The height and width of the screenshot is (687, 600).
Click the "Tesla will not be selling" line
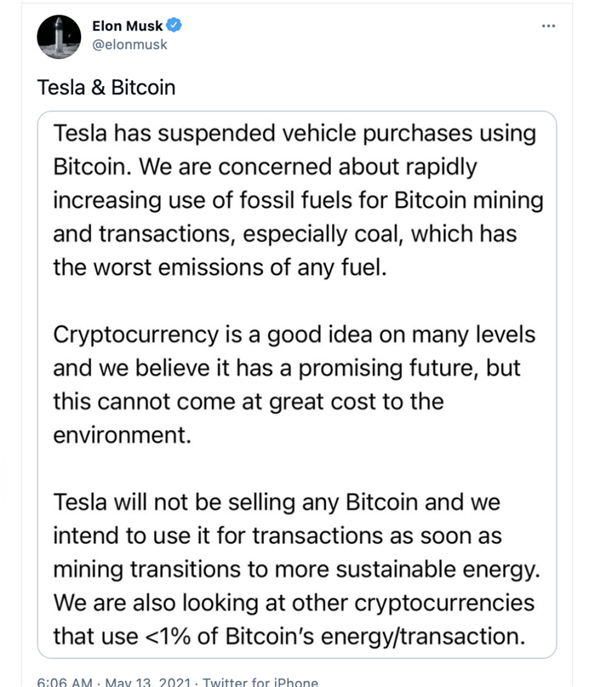pos(276,502)
